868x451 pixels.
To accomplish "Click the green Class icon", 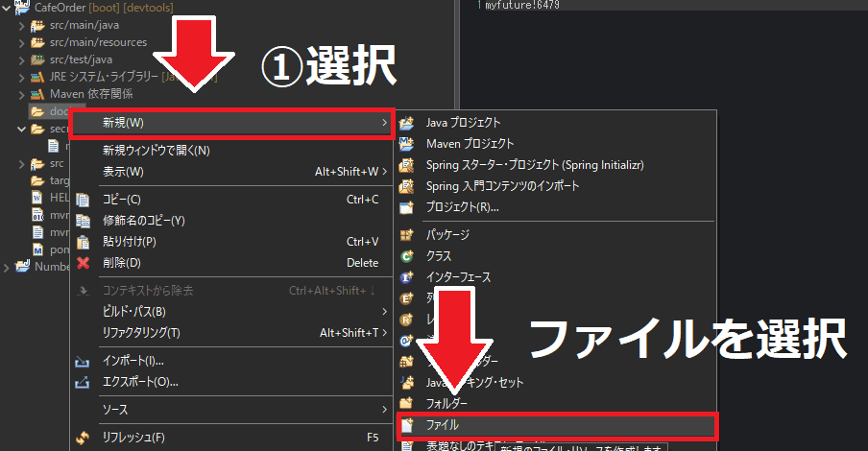I will tap(407, 256).
